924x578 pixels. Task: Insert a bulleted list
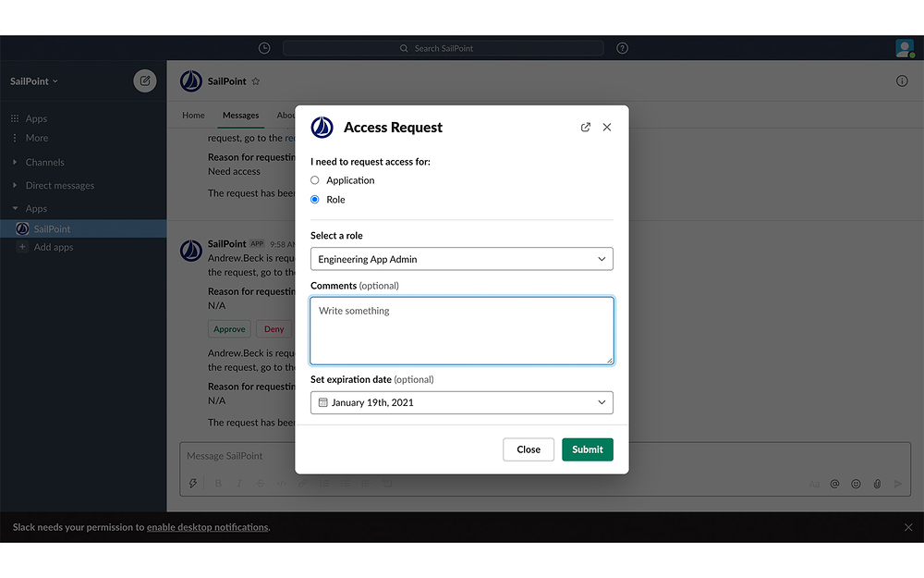(346, 484)
